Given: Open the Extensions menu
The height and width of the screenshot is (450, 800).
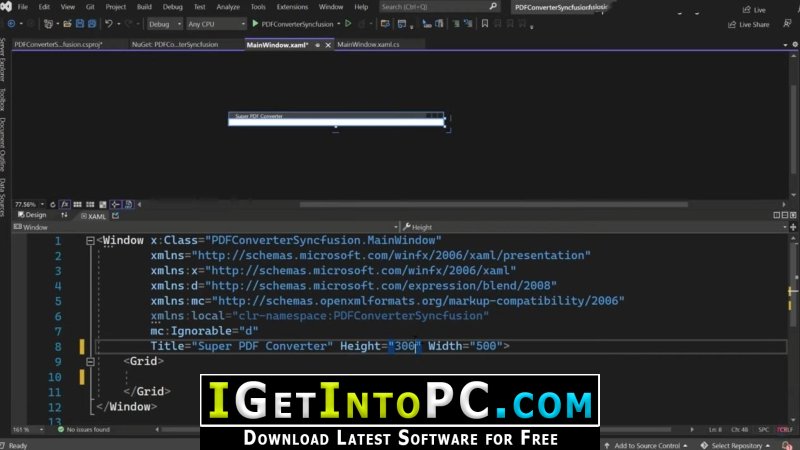Looking at the screenshot, I should click(x=292, y=7).
